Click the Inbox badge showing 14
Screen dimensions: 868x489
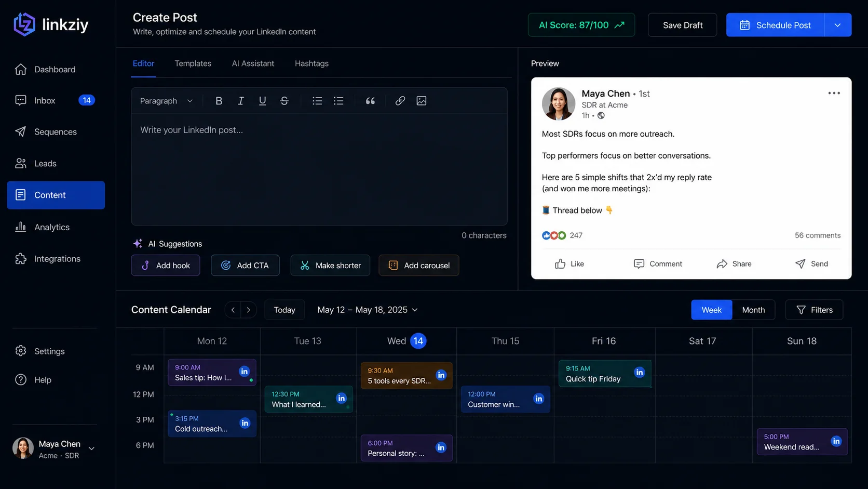87,100
